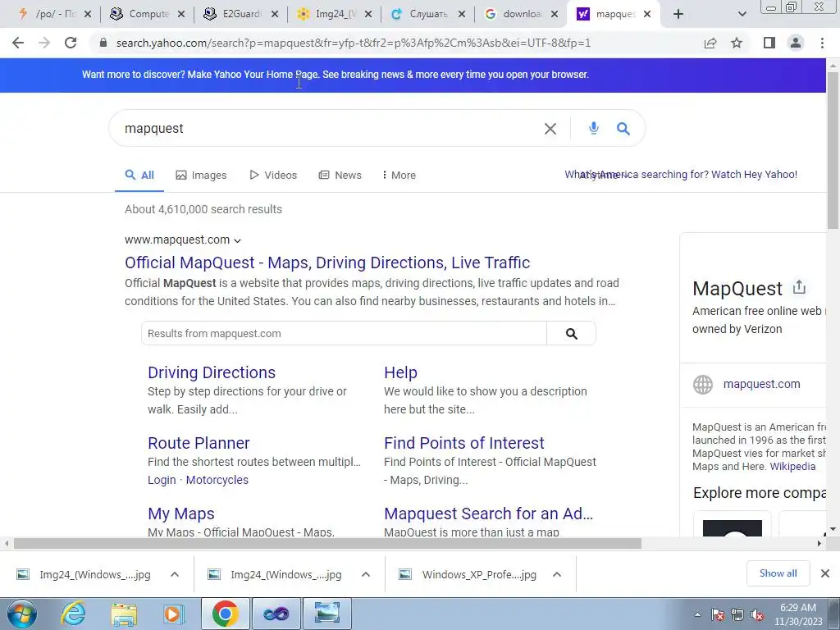Screen dimensions: 840x630
Task: Click the horizontal page scrollbar
Action: point(327,544)
